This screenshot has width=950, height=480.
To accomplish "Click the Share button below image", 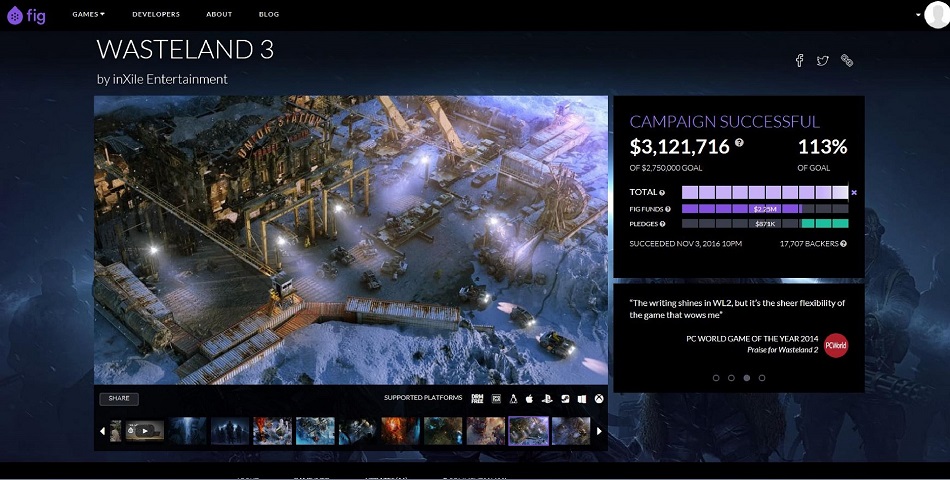I will pos(119,398).
